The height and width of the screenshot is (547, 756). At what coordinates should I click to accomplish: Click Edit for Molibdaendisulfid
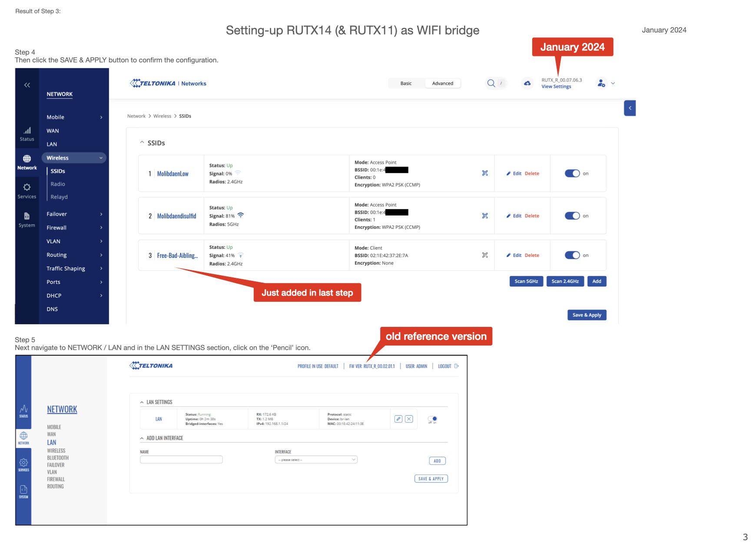click(x=514, y=216)
